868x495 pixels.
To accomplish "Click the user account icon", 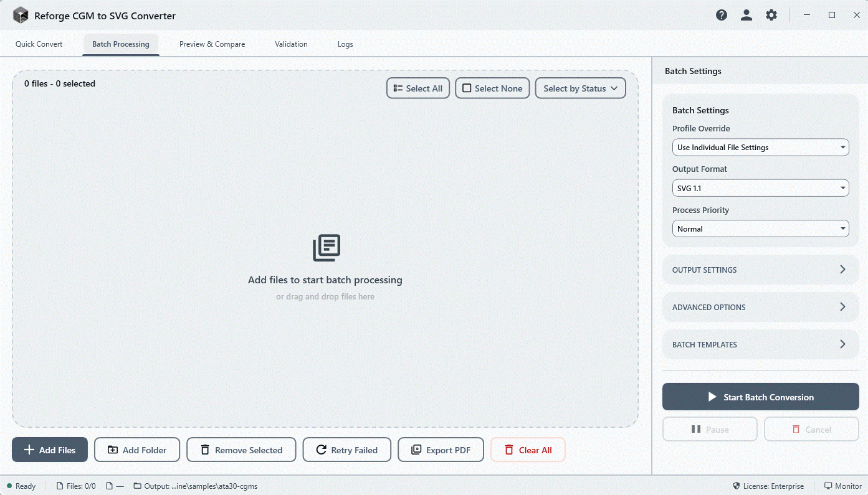I will point(746,14).
